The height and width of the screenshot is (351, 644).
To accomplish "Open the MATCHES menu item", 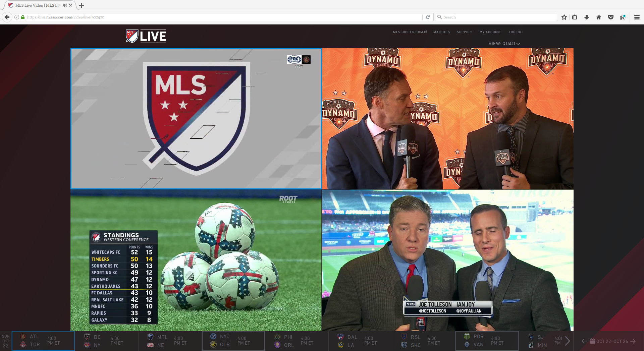I will click(x=441, y=32).
